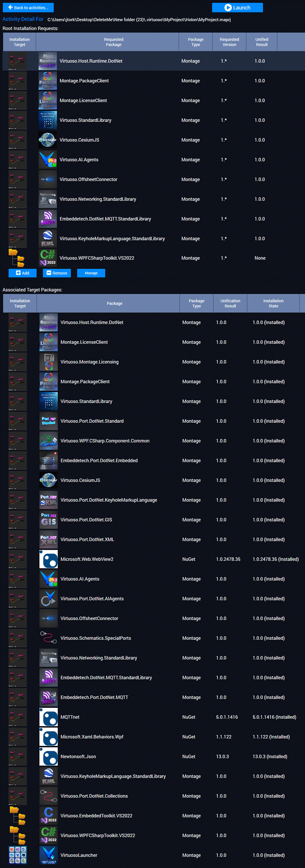
Task: Select the None unified result cell
Action: click(260, 258)
